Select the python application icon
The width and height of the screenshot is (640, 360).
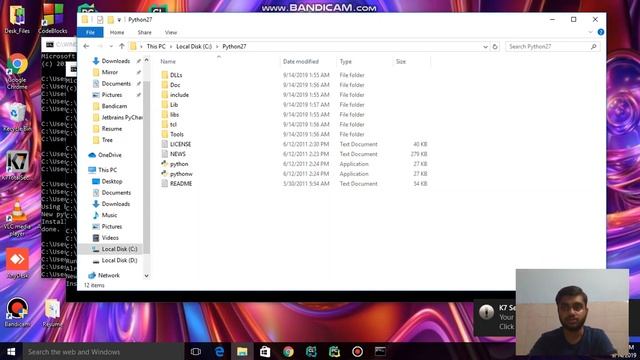tap(164, 164)
